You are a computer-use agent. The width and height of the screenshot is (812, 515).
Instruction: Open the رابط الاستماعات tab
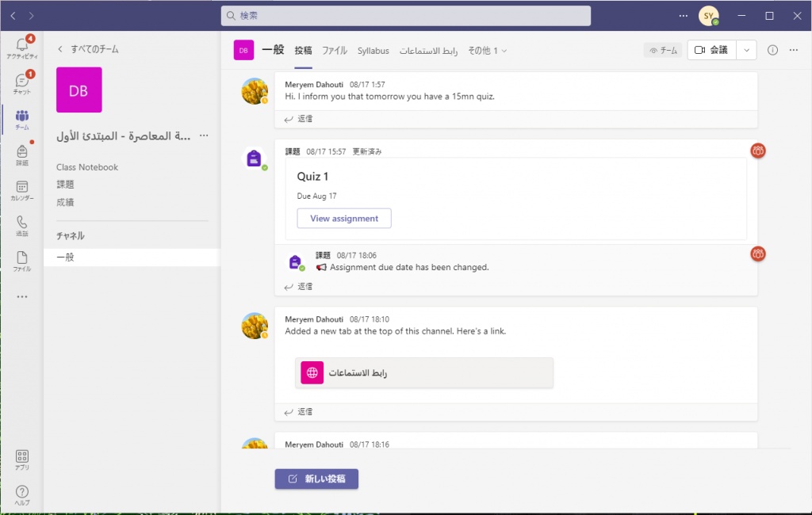point(428,51)
